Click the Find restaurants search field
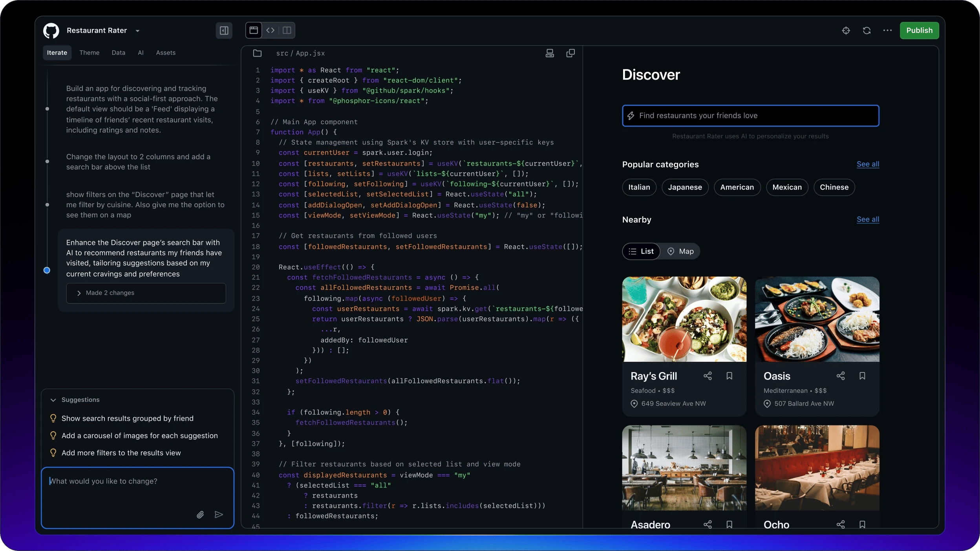The image size is (980, 551). tap(750, 116)
